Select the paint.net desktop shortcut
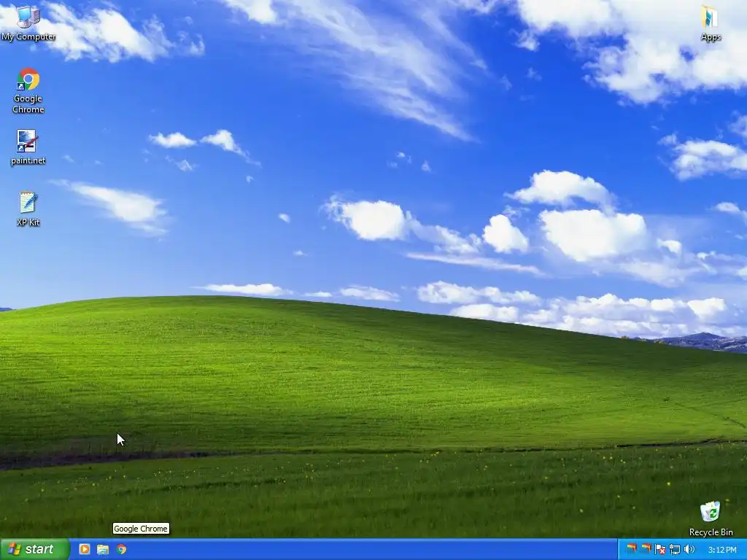Viewport: 747px width, 560px height. tap(28, 147)
